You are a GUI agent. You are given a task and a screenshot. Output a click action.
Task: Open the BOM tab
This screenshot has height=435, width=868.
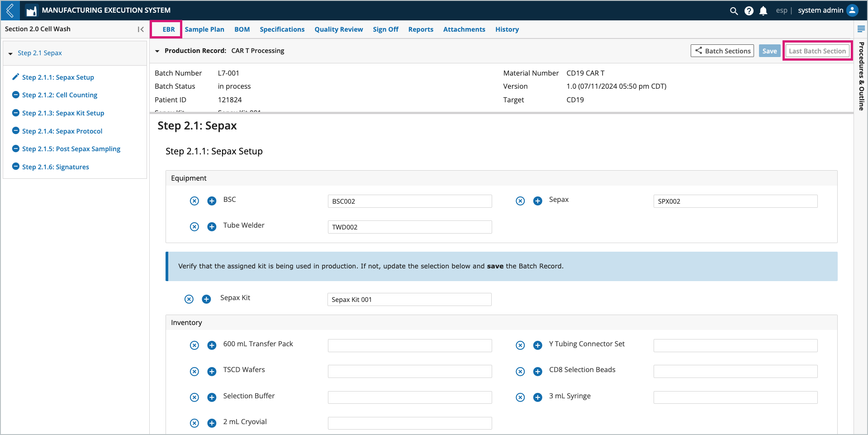(x=242, y=29)
